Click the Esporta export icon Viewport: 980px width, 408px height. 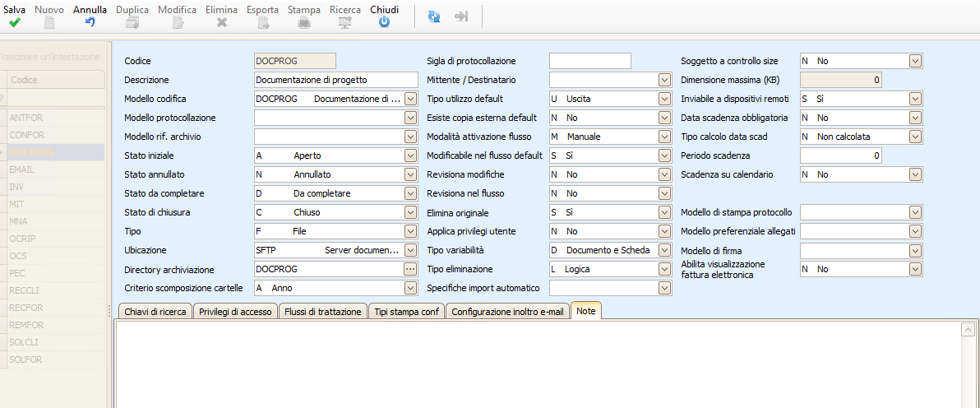click(x=262, y=23)
